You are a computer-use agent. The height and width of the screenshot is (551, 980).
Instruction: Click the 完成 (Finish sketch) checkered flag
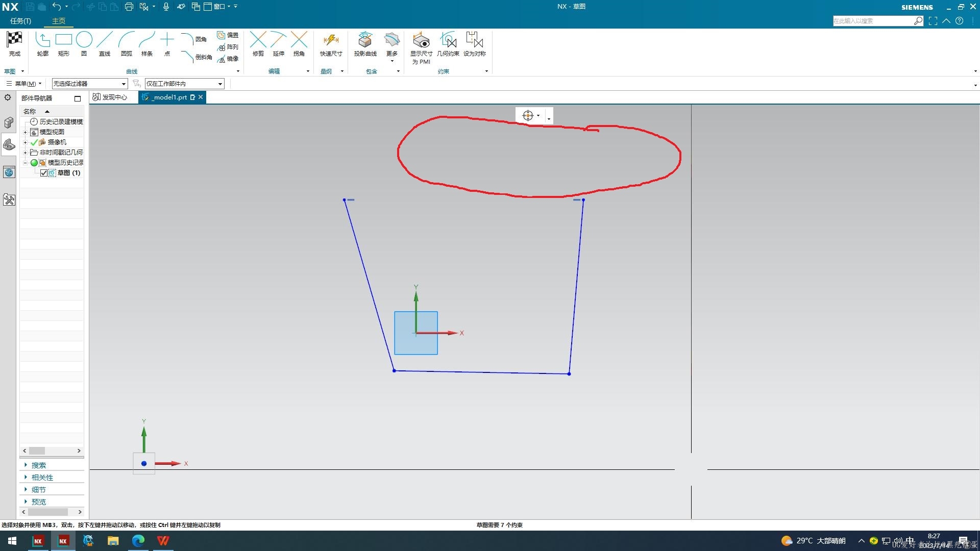tap(14, 44)
